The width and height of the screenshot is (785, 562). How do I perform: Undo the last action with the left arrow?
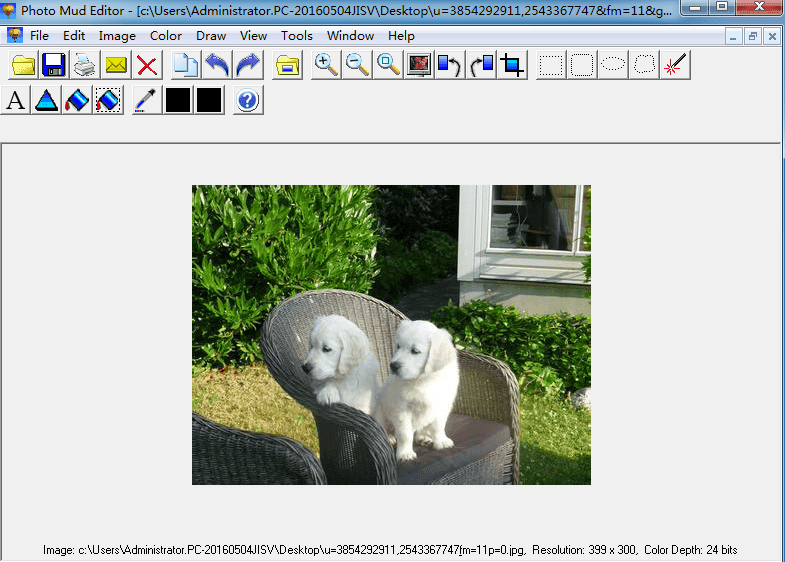click(217, 66)
